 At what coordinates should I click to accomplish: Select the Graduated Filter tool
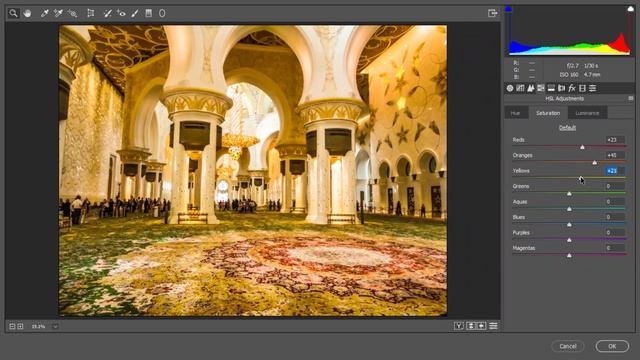pyautogui.click(x=149, y=13)
